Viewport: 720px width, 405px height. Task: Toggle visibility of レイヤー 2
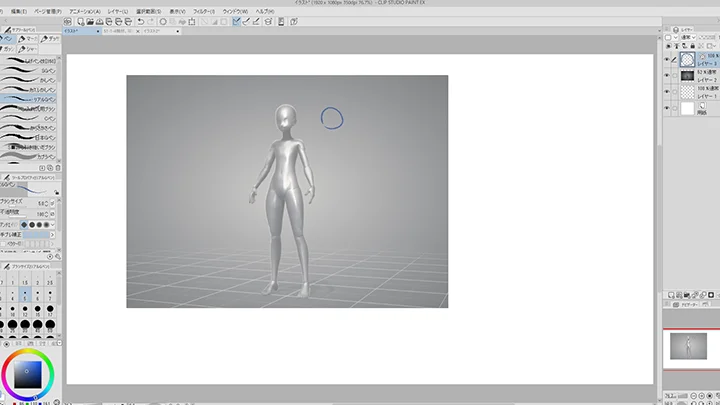point(669,75)
